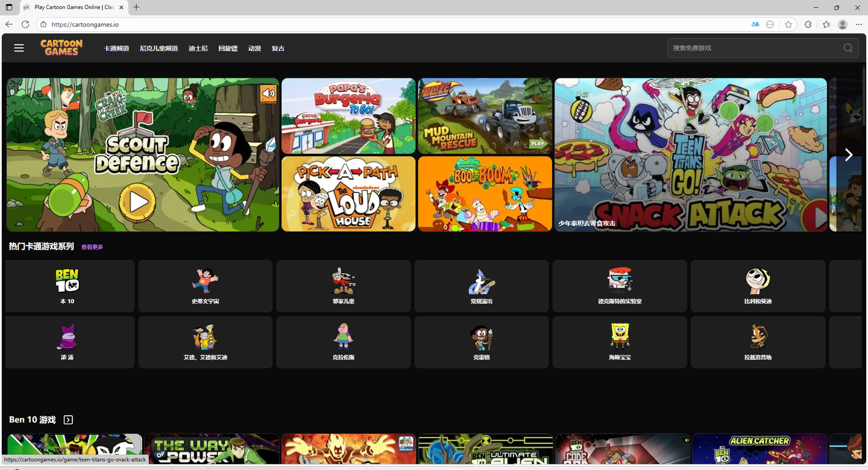This screenshot has width=868, height=470.
Task: Focus the 搜索免费游戏 search field
Action: [x=763, y=48]
